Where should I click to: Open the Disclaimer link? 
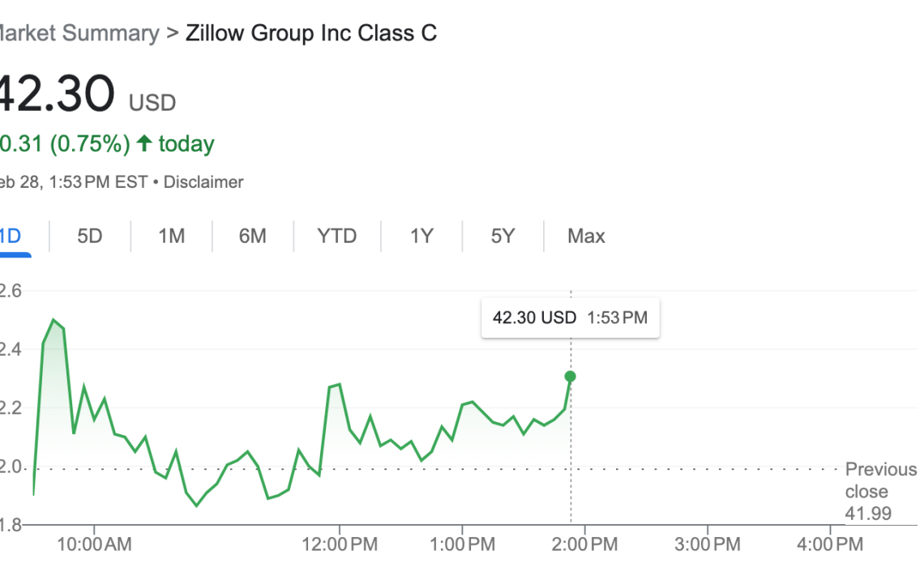pyautogui.click(x=203, y=182)
